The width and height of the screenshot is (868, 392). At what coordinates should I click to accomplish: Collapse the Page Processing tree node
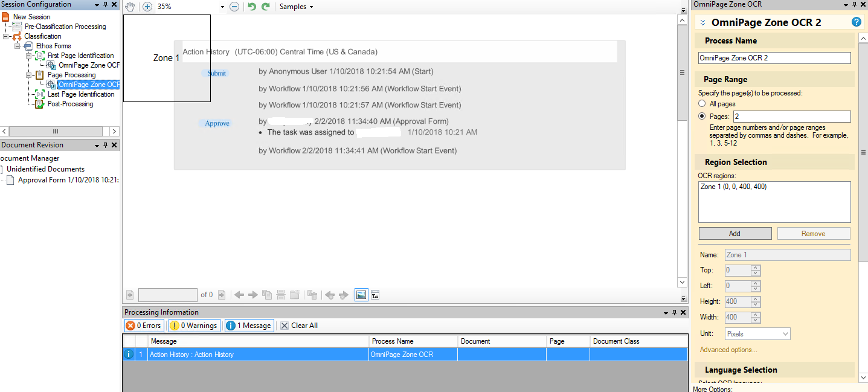(28, 75)
